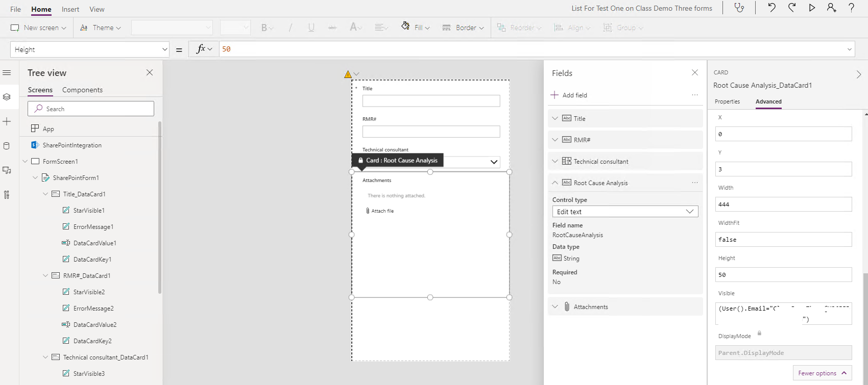This screenshot has width=868, height=385.
Task: Open Advanced tools icon in left rail
Action: point(7,195)
